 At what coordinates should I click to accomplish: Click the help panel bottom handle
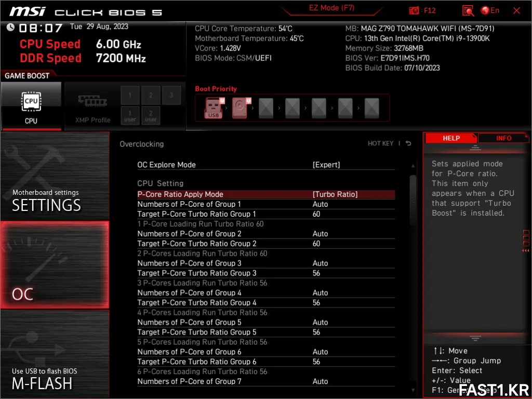coord(475,338)
